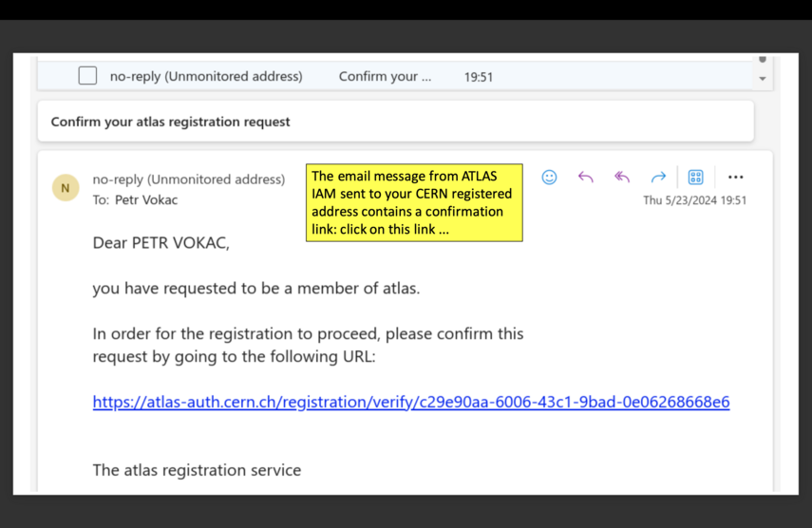Image resolution: width=812 pixels, height=528 pixels.
Task: Select recipient 'Petr Vokac' in the To line
Action: click(146, 200)
